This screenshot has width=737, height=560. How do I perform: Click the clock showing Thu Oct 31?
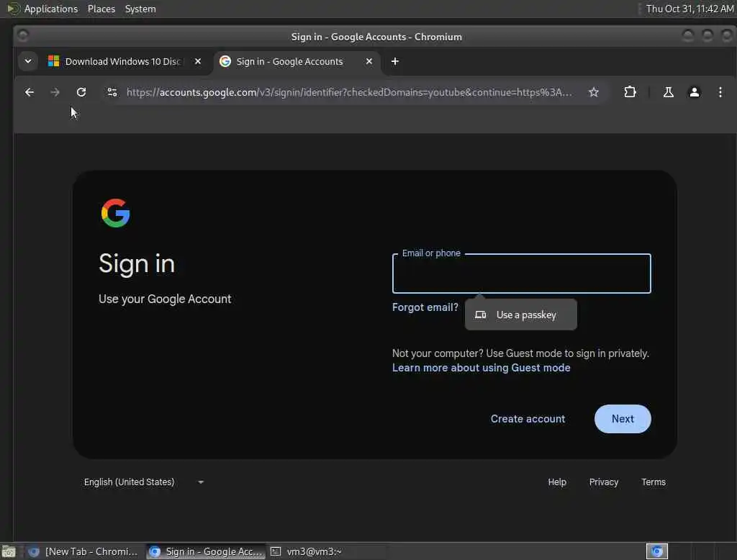point(689,9)
